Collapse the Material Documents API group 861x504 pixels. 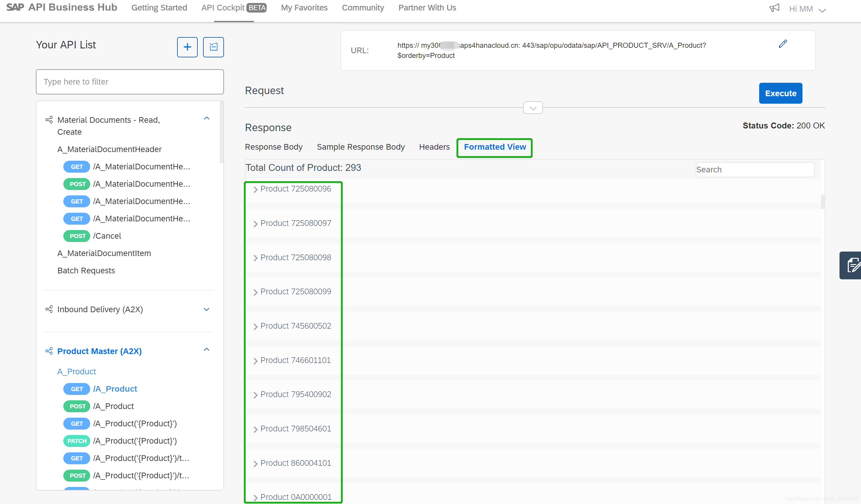[206, 119]
